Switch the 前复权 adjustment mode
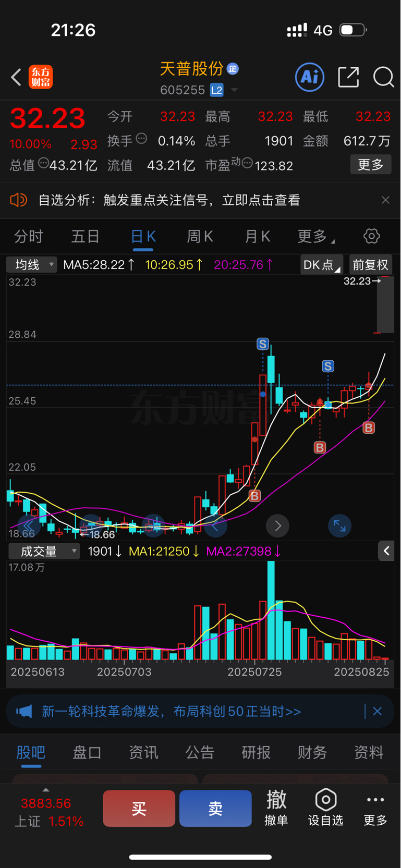Viewport: 401px width, 868px height. click(370, 265)
